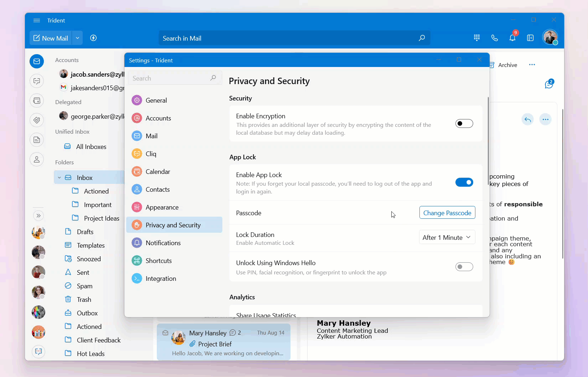Viewport: 588px width, 377px height.
Task: Click the New Mail button
Action: [51, 38]
